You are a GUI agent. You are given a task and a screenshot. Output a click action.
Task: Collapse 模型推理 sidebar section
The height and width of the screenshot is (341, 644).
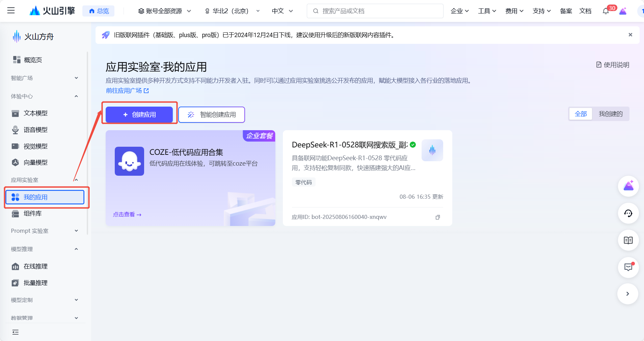click(x=44, y=249)
